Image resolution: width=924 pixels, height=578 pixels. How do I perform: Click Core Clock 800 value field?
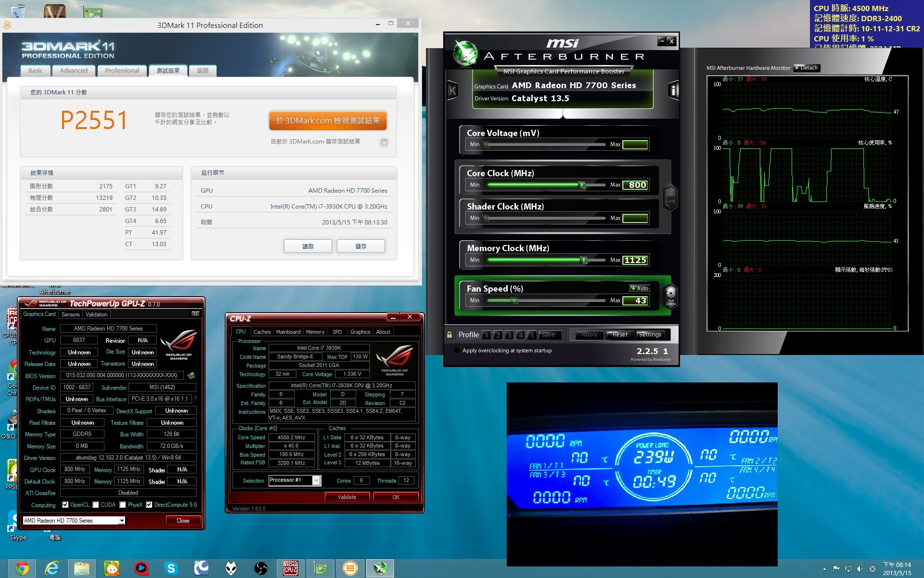(635, 185)
